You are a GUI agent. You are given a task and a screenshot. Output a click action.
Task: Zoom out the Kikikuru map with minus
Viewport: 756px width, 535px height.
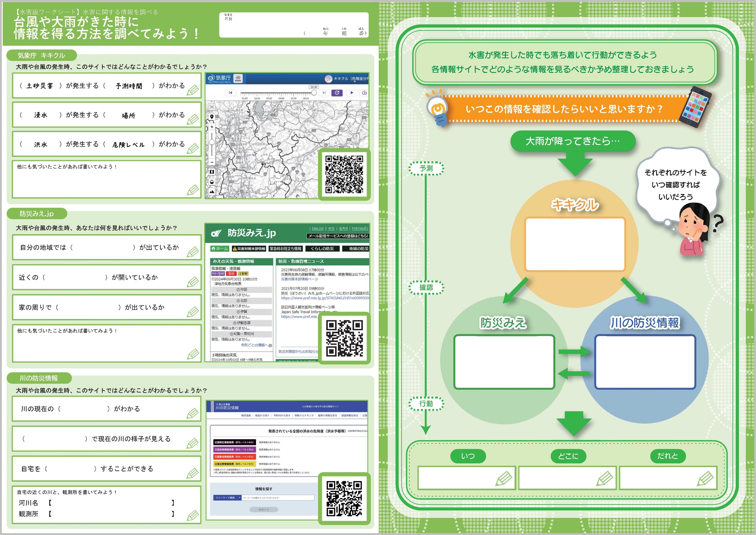click(x=212, y=162)
